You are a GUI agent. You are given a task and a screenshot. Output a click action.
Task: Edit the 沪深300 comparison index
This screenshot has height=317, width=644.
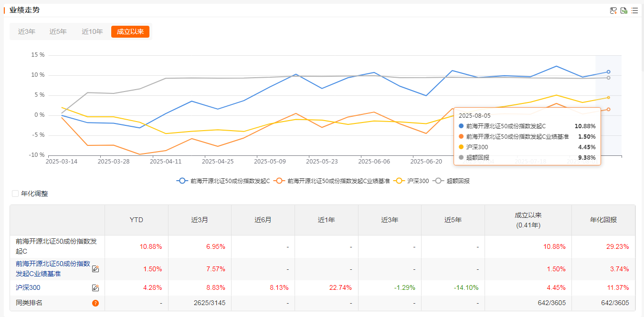(95, 288)
